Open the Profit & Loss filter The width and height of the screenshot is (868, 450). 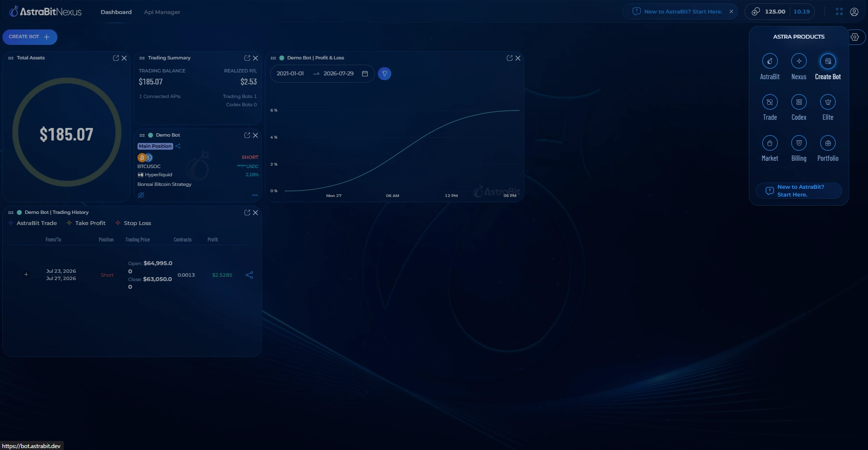click(x=385, y=73)
